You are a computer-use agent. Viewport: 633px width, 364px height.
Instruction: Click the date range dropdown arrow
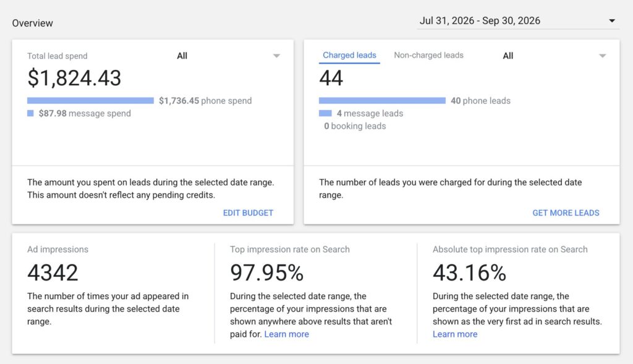coord(612,20)
